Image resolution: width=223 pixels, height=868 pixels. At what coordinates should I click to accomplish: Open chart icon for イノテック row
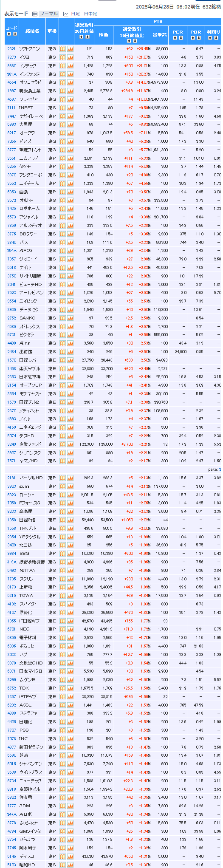70,65
